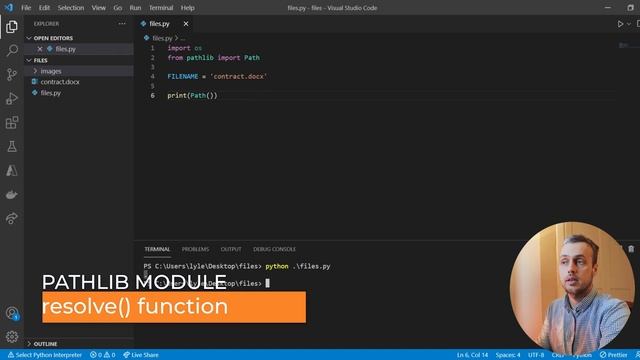Open the Run and Debug view
Screen dimensions: 640x360
pyautogui.click(x=12, y=98)
